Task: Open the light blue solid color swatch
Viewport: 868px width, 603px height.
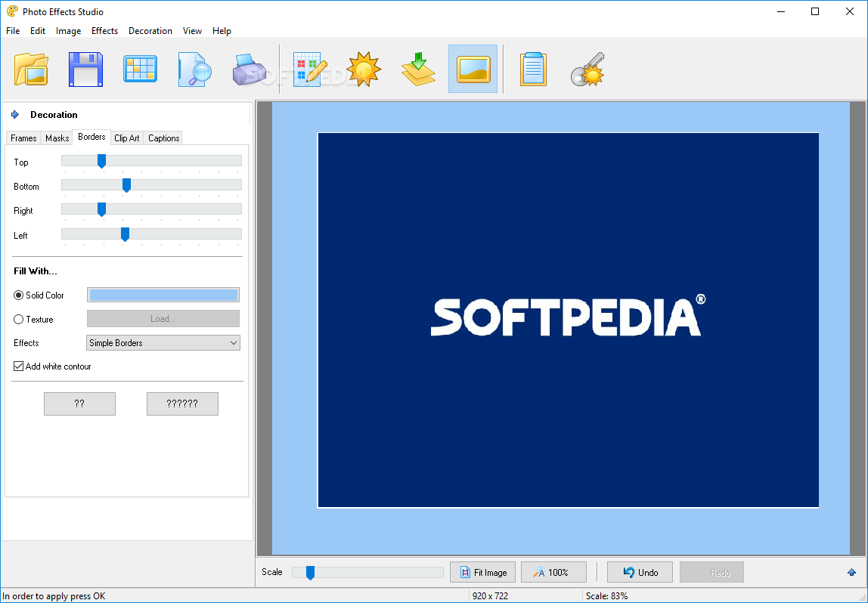Action: pos(163,295)
